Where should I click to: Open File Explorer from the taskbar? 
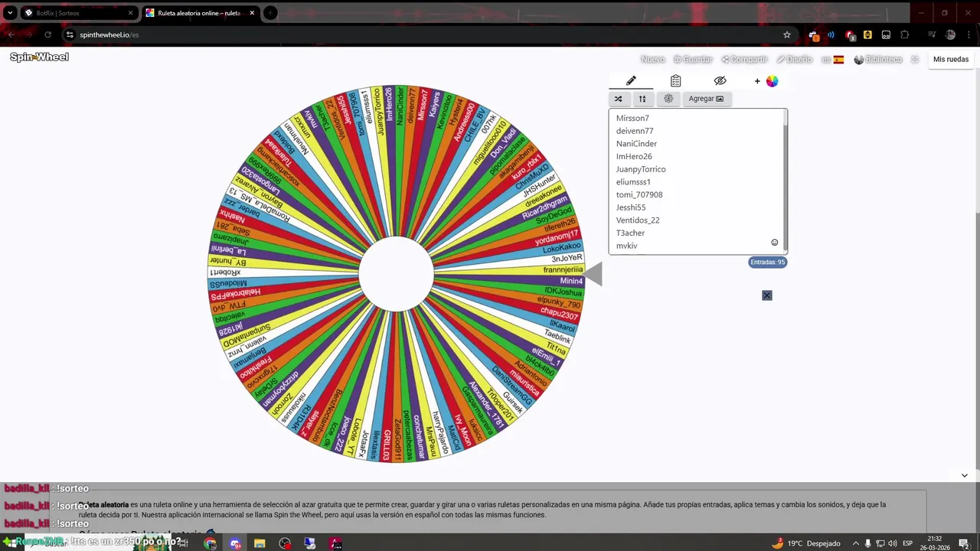pos(260,543)
